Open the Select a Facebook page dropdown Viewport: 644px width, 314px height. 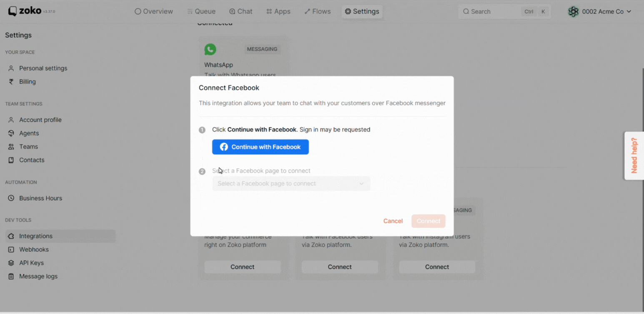click(x=291, y=184)
